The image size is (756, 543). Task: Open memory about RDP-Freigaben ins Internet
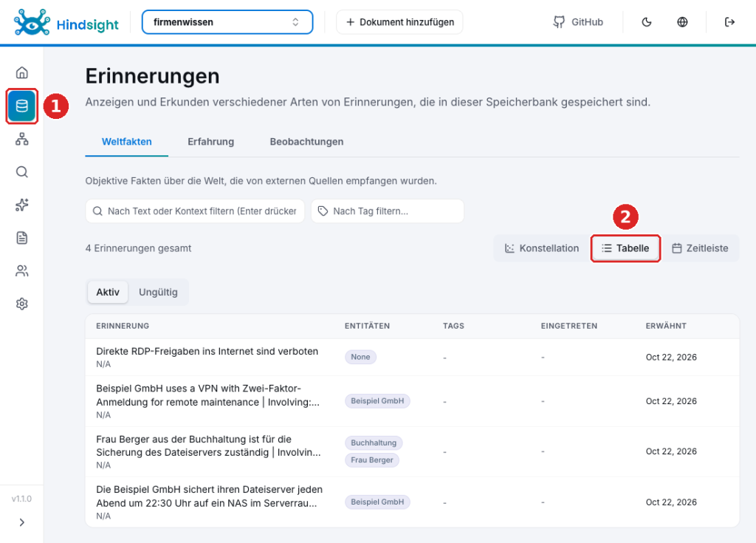[x=412, y=357]
